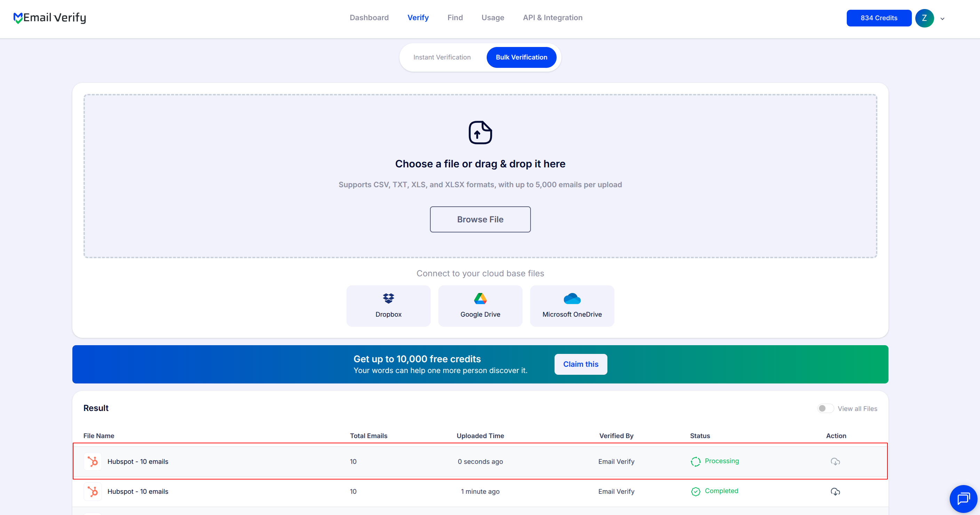
Task: Open the chat support widget
Action: click(x=963, y=498)
